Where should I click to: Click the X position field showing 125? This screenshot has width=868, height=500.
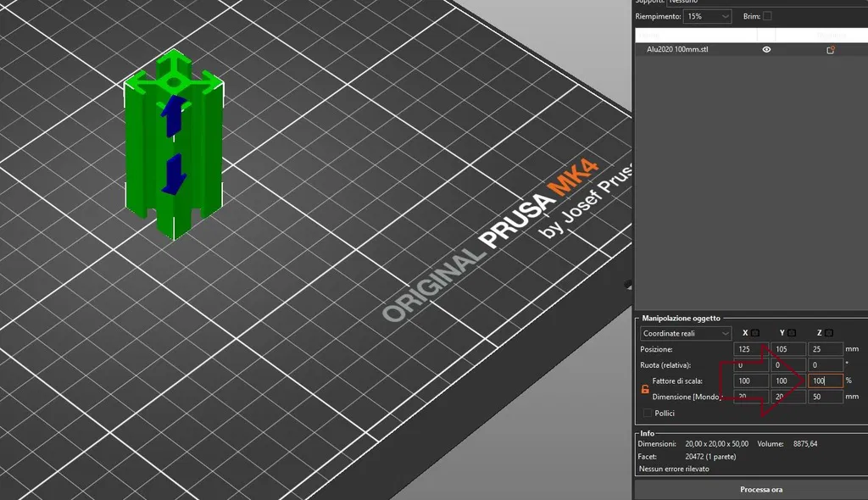pos(751,349)
